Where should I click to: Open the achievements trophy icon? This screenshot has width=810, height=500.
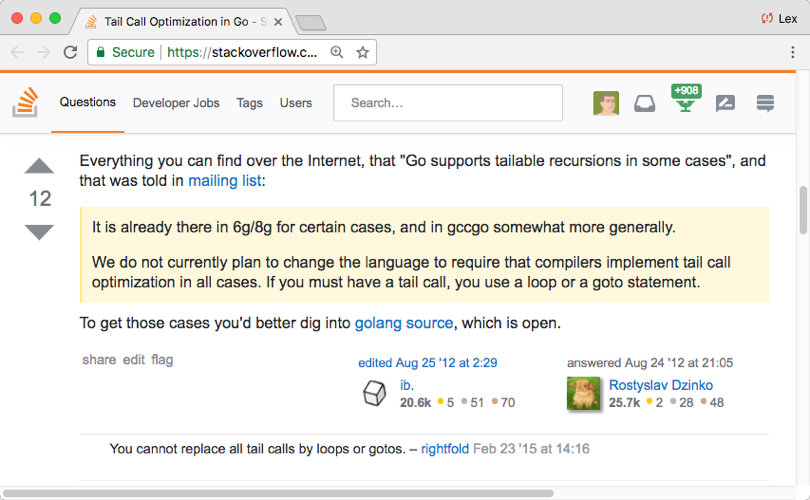click(686, 102)
